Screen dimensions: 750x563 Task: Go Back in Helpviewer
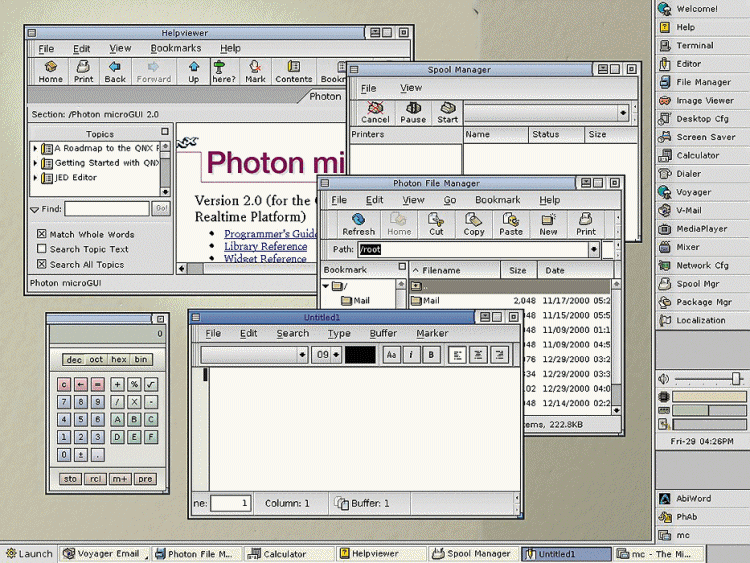(x=115, y=72)
